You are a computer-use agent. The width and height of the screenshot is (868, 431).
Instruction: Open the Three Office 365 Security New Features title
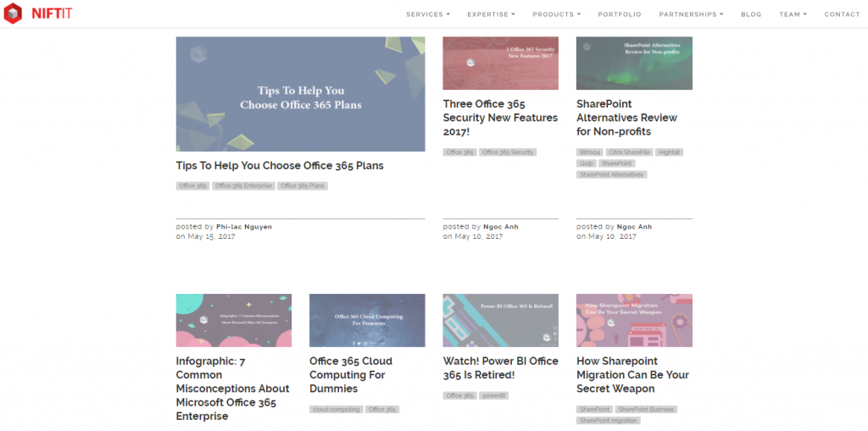tap(500, 118)
